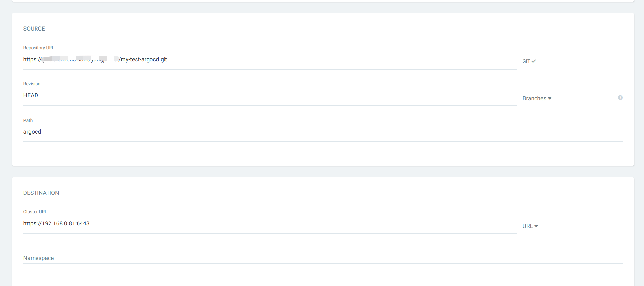Click the Repository URL field label
Viewport: 644px width, 286px height.
click(x=39, y=48)
